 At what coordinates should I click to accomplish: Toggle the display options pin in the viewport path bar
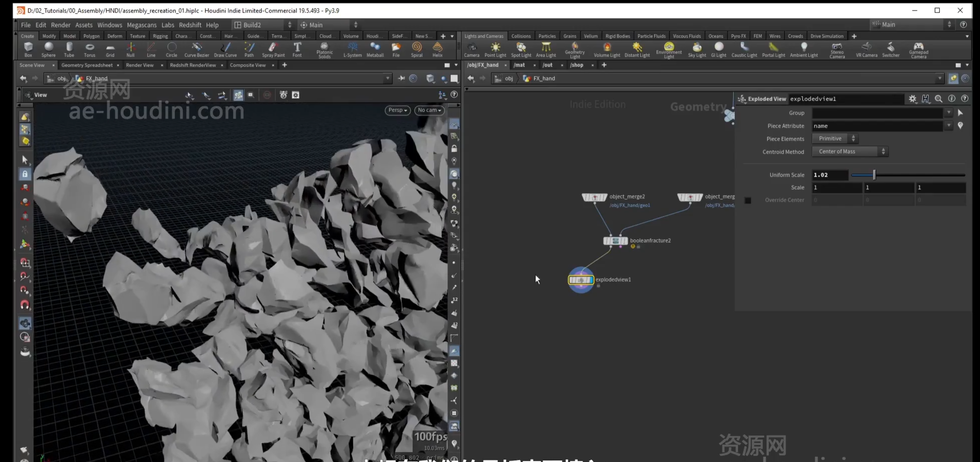[x=401, y=78]
